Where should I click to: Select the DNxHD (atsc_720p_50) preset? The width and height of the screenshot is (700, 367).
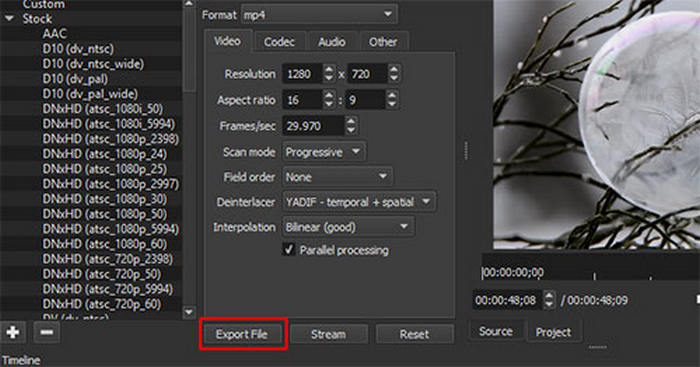101,274
